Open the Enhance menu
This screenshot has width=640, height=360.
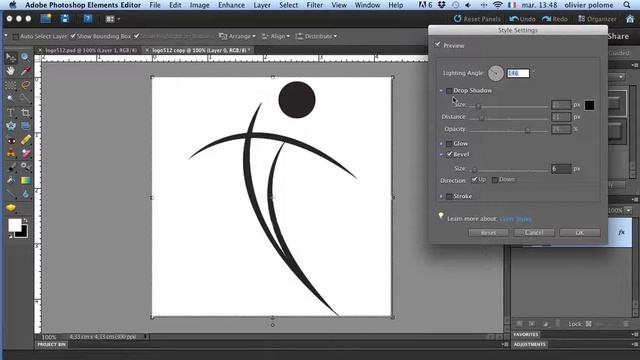click(x=231, y=5)
